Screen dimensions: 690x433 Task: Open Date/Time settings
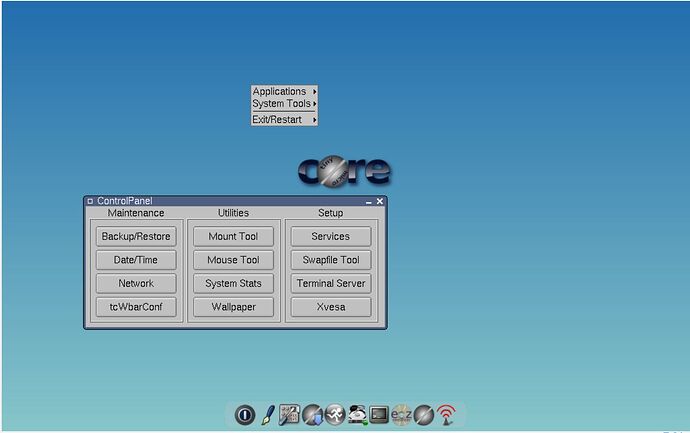[x=136, y=260]
